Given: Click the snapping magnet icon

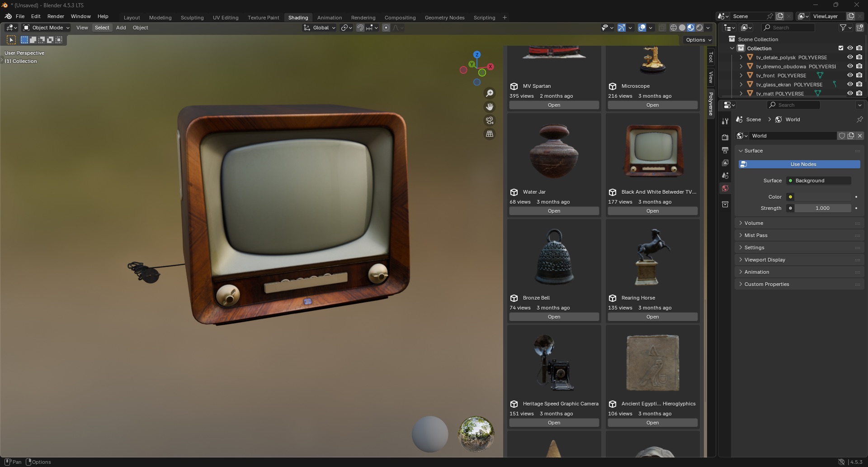Looking at the screenshot, I should pos(360,28).
